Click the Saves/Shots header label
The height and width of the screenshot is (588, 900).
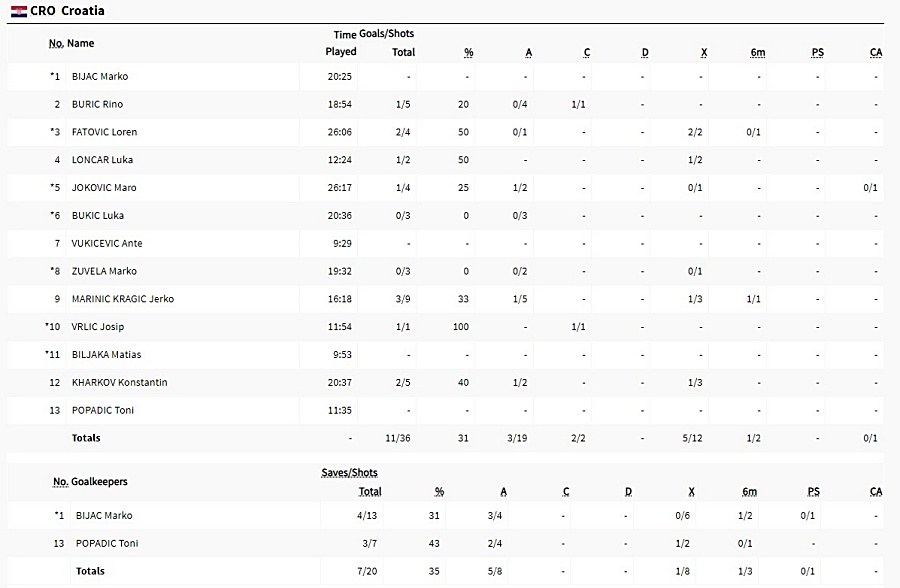tap(349, 473)
